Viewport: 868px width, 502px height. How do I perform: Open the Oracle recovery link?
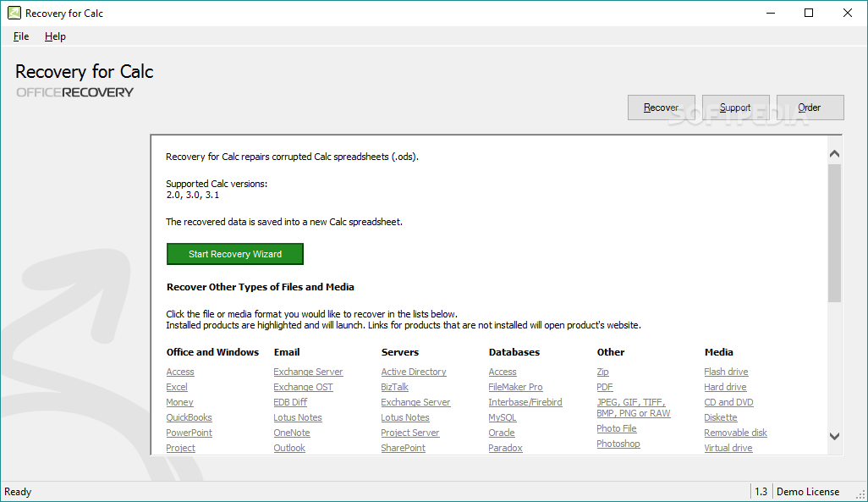[502, 433]
